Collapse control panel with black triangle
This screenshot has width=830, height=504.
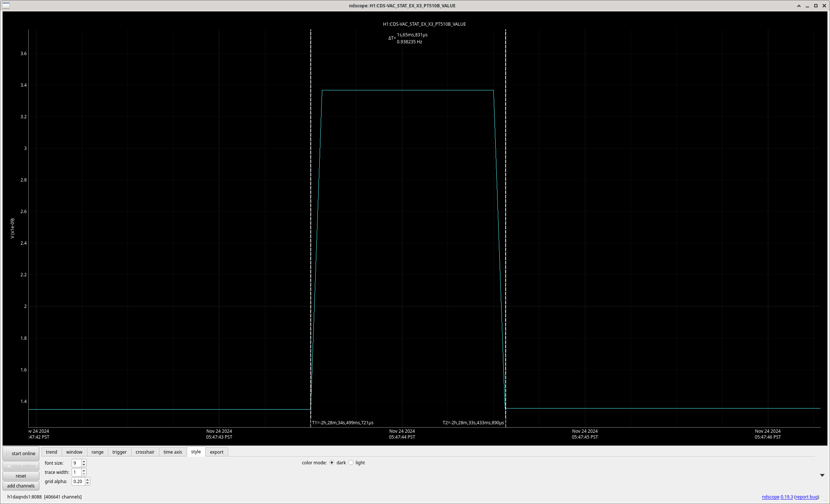pyautogui.click(x=822, y=475)
